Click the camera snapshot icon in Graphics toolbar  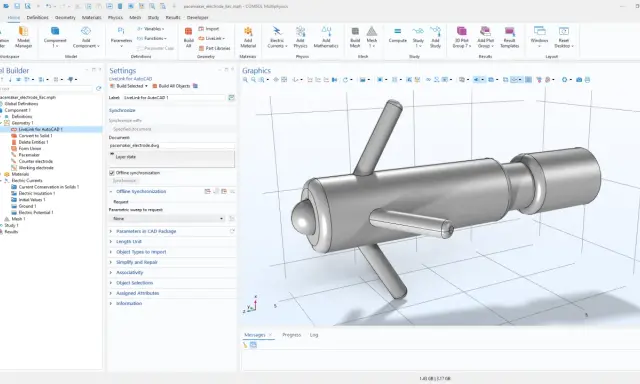coord(579,80)
